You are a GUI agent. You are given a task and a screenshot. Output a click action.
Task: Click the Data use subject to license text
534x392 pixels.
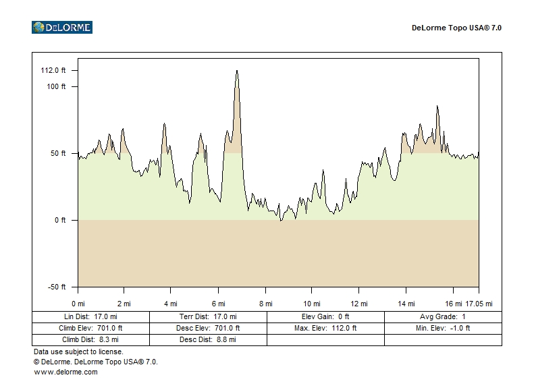point(78,352)
